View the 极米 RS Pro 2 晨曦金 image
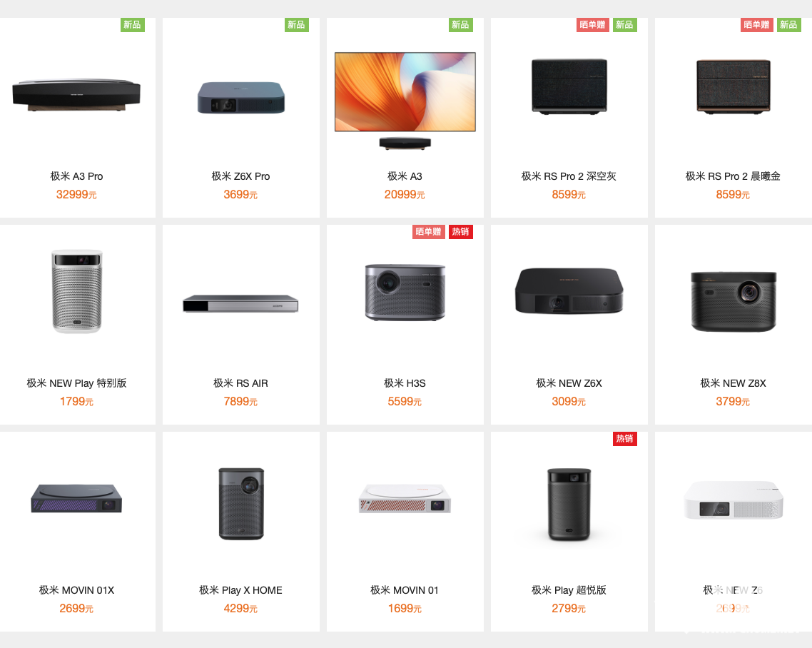812x648 pixels. pyautogui.click(x=734, y=86)
